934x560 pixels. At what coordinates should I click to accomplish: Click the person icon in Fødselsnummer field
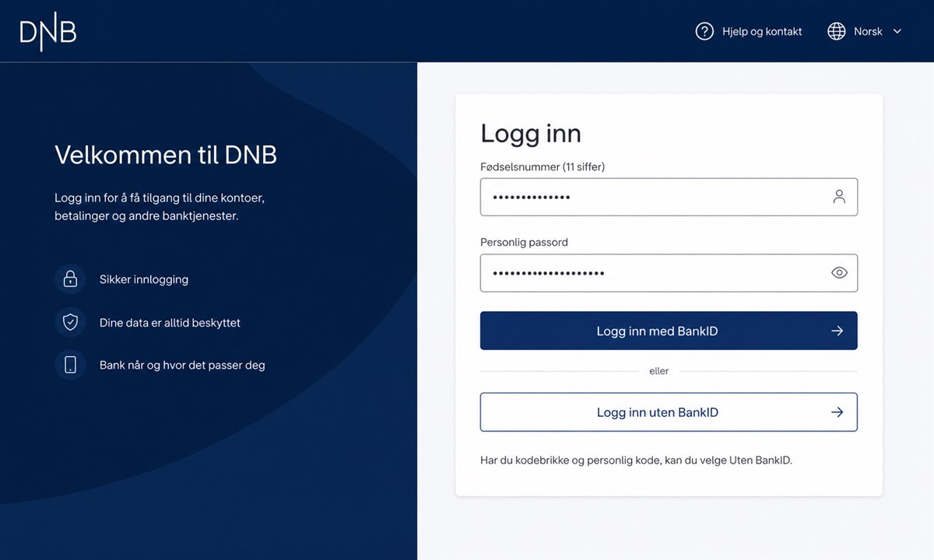click(x=839, y=197)
